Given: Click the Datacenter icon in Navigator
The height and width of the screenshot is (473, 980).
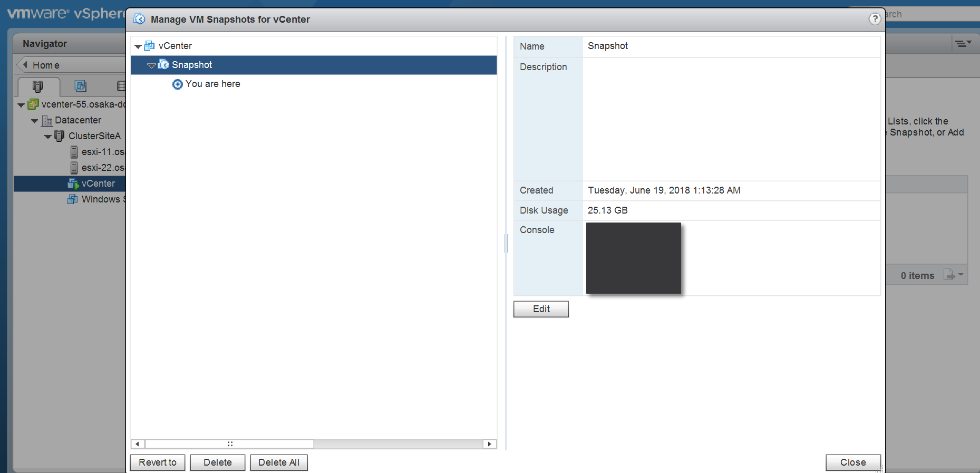Looking at the screenshot, I should coord(47,120).
